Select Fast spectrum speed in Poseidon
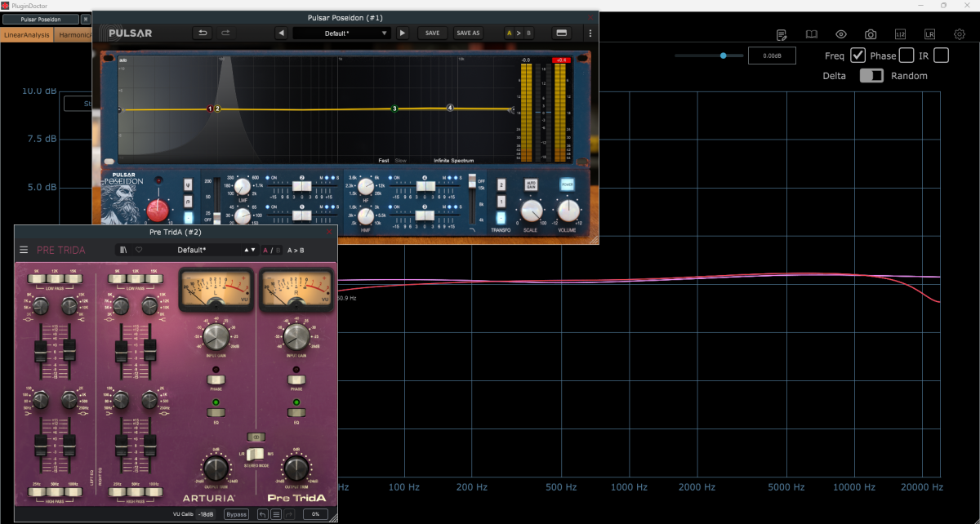The width and height of the screenshot is (980, 524). tap(384, 160)
